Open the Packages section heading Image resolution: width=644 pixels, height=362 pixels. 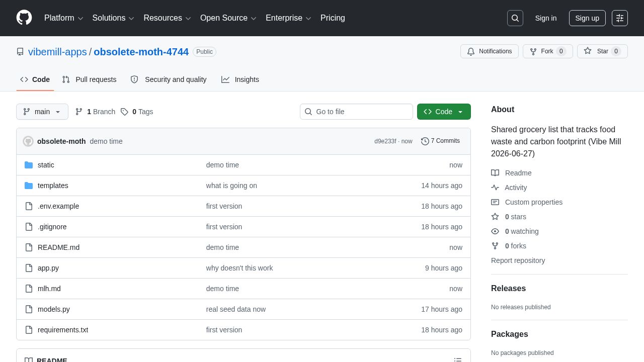[509, 334]
